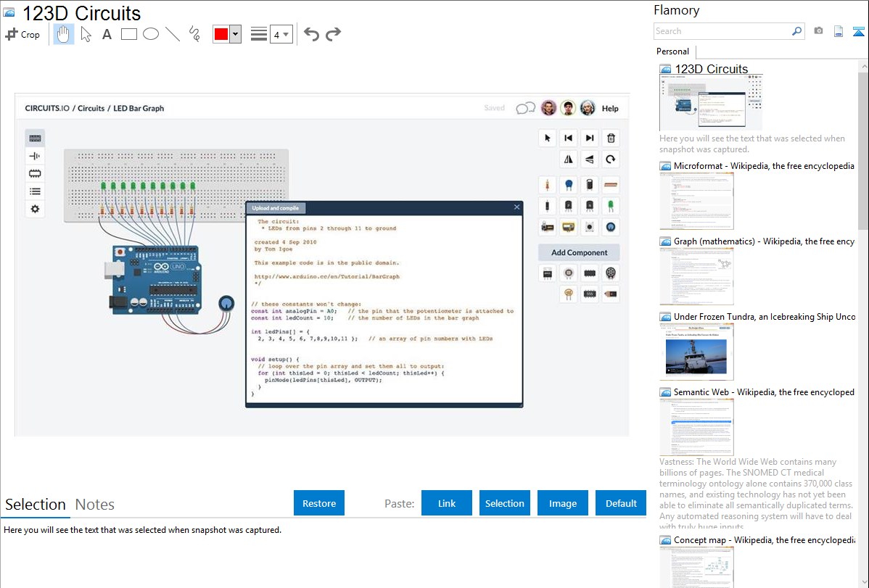This screenshot has height=588, width=869.
Task: Open the Selection tab
Action: 36,505
